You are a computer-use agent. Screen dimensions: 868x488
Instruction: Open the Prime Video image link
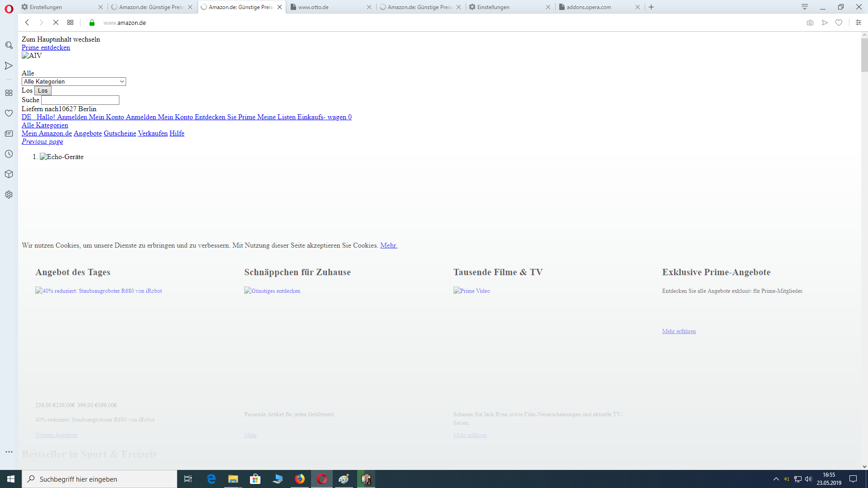tap(472, 291)
